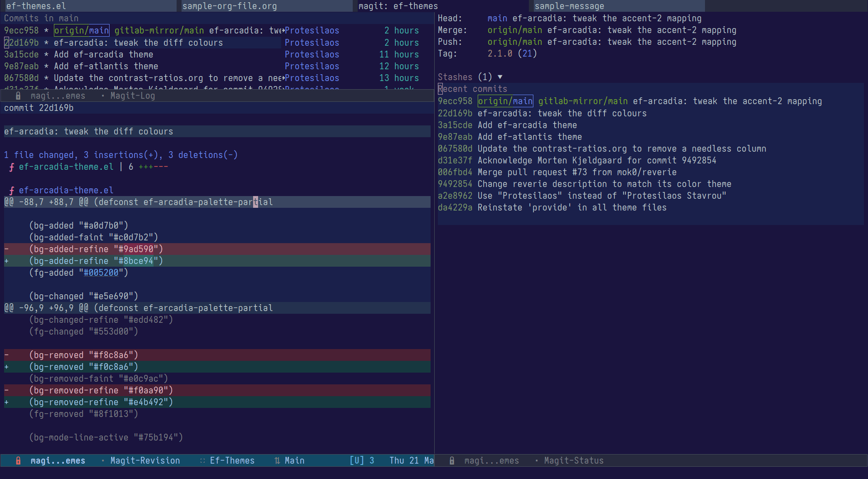Click the removed line bg-removed-refine #f0aa90
The height and width of the screenshot is (479, 868).
(217, 390)
